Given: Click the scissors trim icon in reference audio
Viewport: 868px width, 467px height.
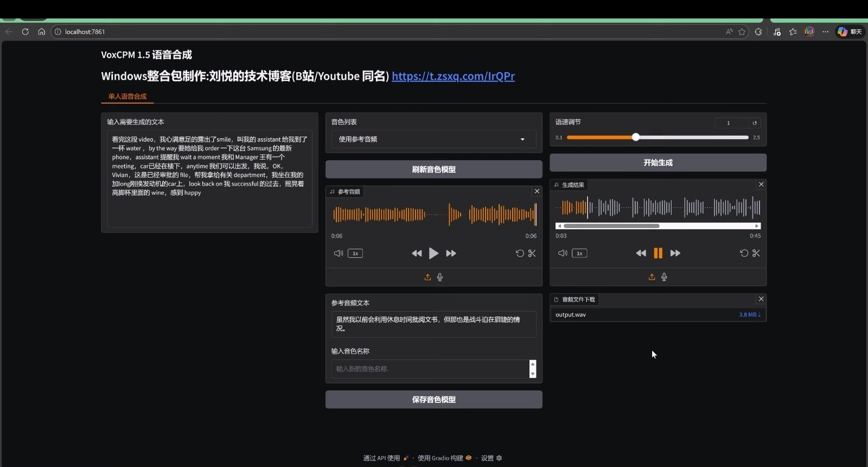Looking at the screenshot, I should click(532, 253).
